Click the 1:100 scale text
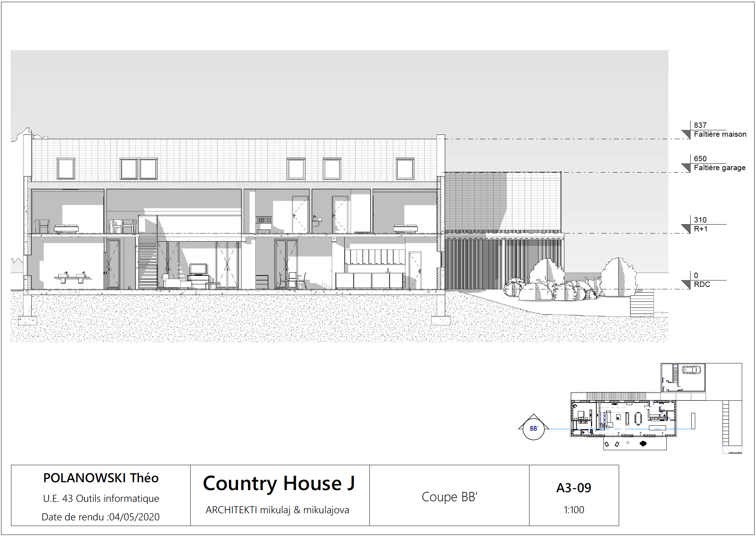The height and width of the screenshot is (536, 756). [x=574, y=510]
